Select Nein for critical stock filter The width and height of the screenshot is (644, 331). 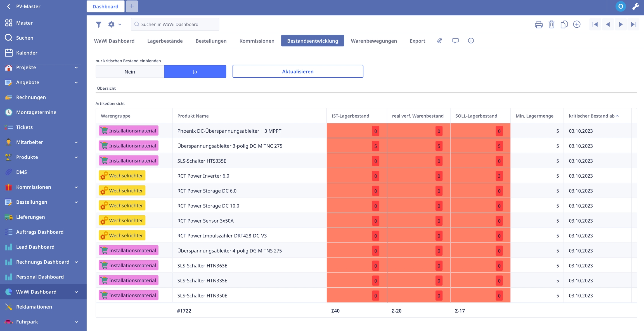point(130,72)
